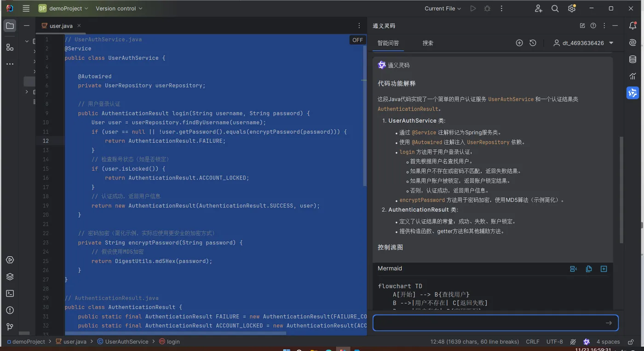Image resolution: width=644 pixels, height=351 pixels.
Task: Open the Terminal tool window
Action: pyautogui.click(x=10, y=294)
